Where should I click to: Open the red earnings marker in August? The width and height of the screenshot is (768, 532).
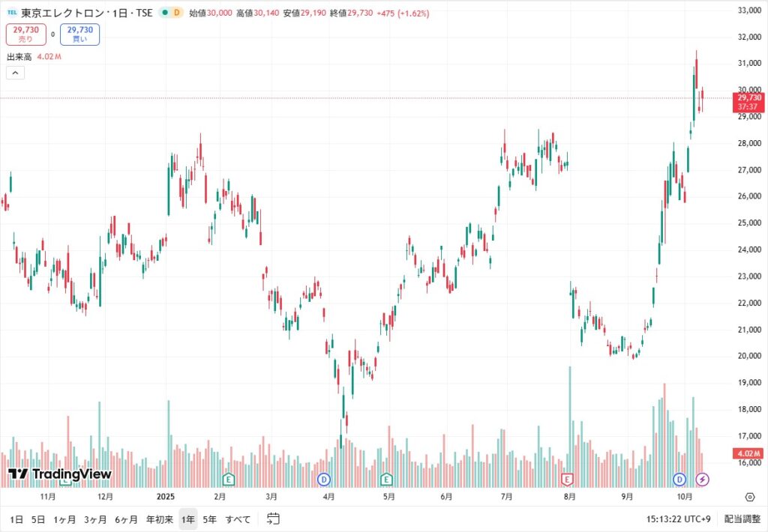(568, 479)
